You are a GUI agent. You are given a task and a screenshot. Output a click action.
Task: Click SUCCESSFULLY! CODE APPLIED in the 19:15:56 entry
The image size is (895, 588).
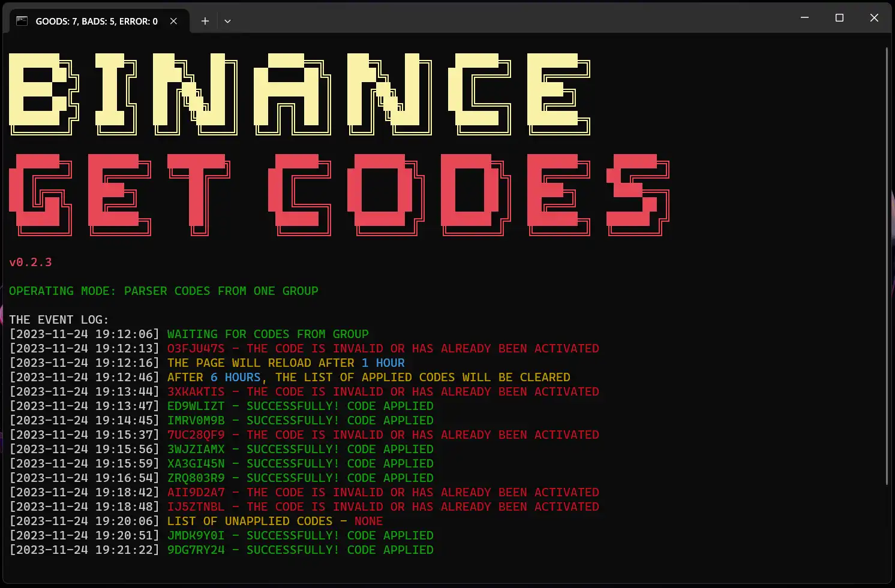tap(340, 449)
